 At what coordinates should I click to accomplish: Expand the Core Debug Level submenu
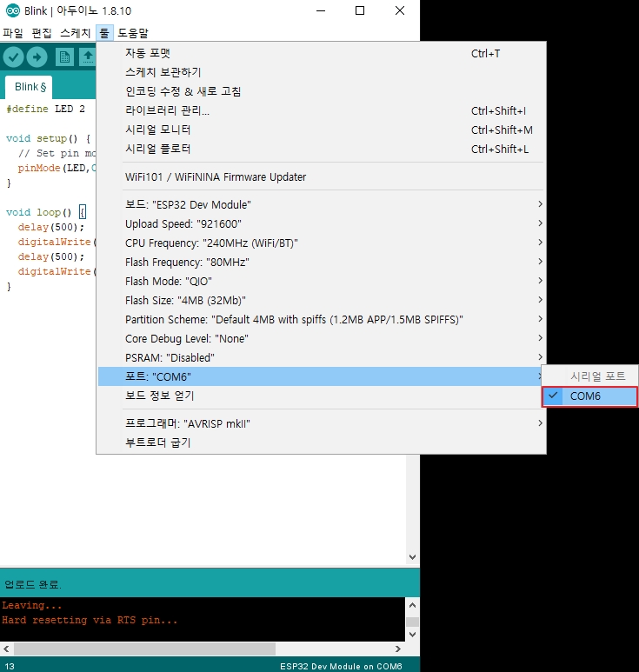point(322,338)
